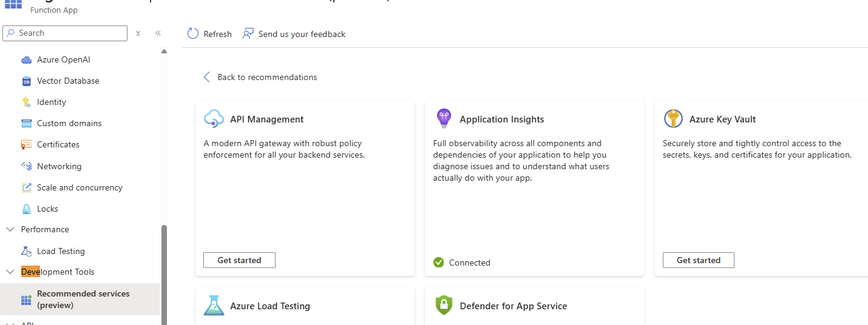Image resolution: width=868 pixels, height=325 pixels.
Task: Click the Azure OpenAI icon in sidebar
Action: click(26, 59)
